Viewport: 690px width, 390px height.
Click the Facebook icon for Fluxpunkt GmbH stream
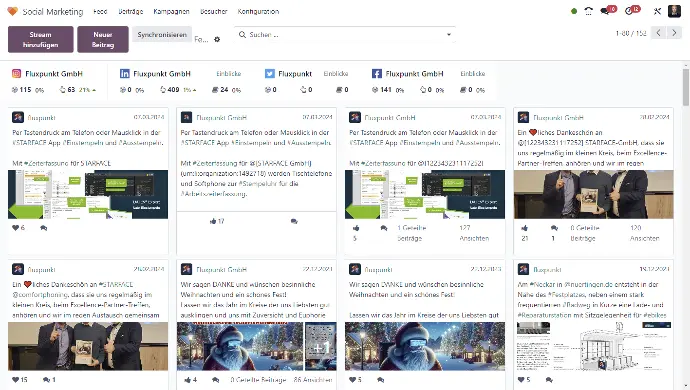[377, 74]
